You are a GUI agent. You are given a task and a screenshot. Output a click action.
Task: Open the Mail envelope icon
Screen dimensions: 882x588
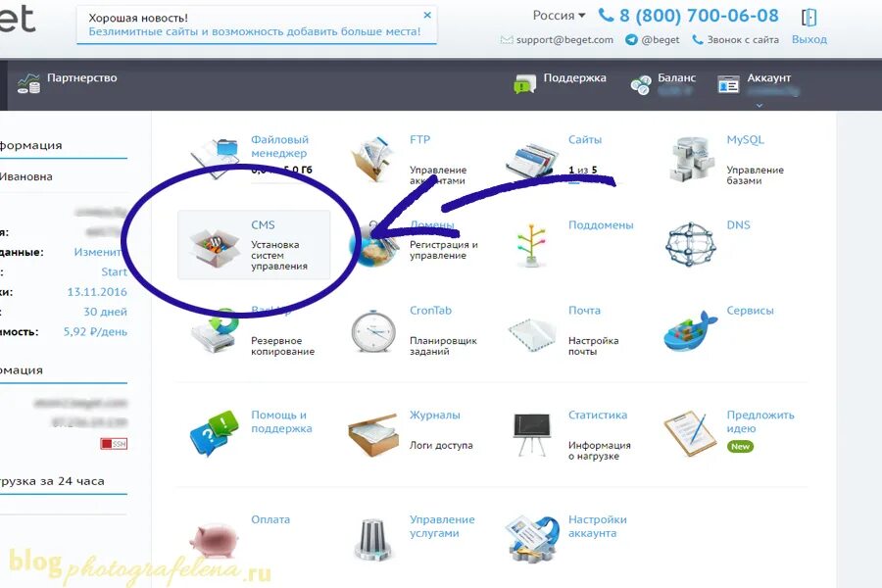531,333
